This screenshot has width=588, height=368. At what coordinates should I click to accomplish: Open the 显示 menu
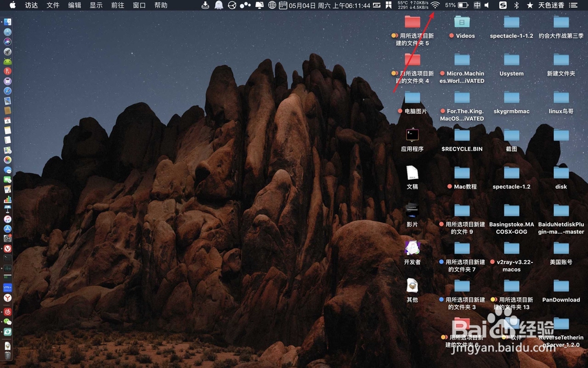pos(96,5)
